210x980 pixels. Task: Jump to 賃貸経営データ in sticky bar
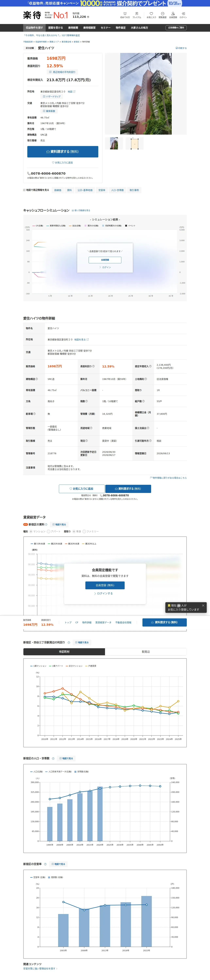(x=103, y=622)
